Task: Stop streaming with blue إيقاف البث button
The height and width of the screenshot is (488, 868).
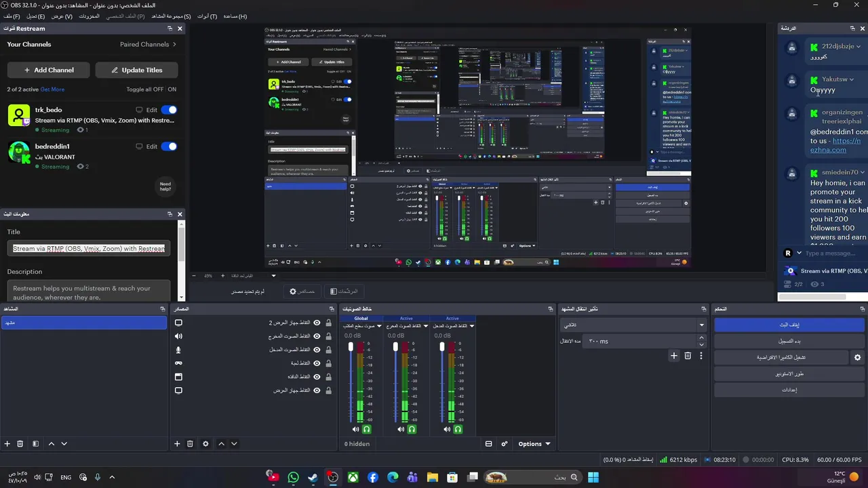Action: (789, 325)
